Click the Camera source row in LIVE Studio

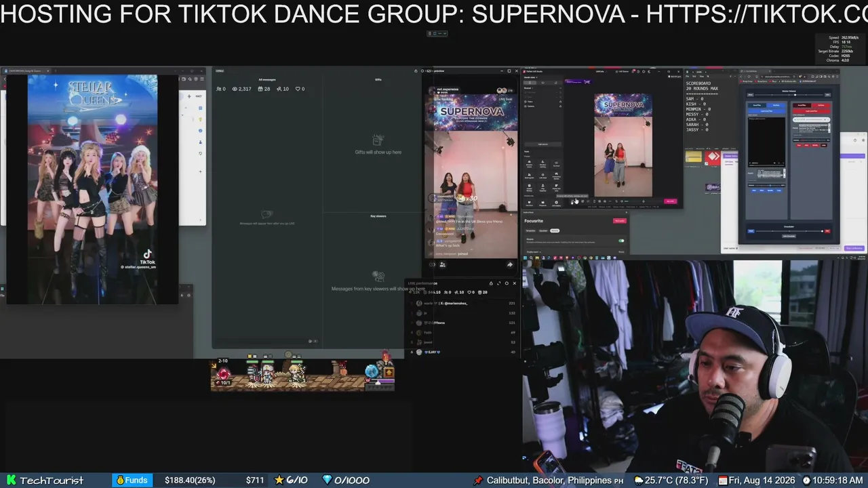[x=542, y=106]
